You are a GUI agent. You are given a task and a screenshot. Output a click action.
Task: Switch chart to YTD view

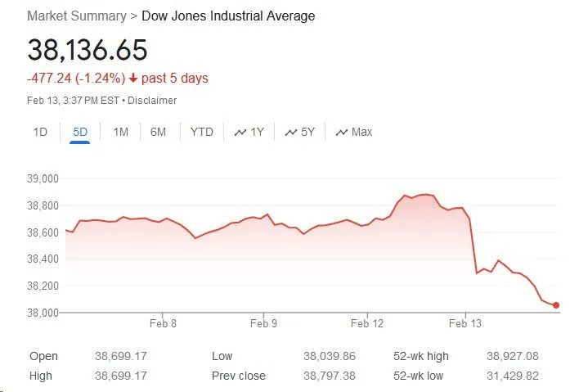201,132
